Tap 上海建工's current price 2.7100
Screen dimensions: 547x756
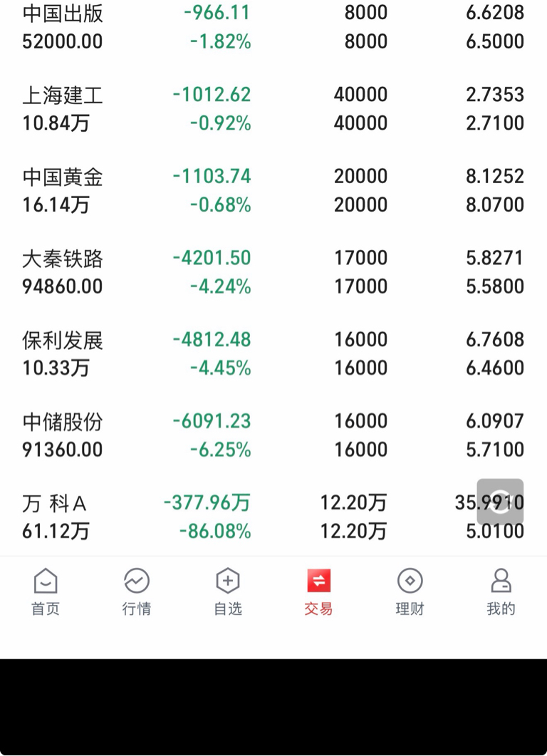495,123
